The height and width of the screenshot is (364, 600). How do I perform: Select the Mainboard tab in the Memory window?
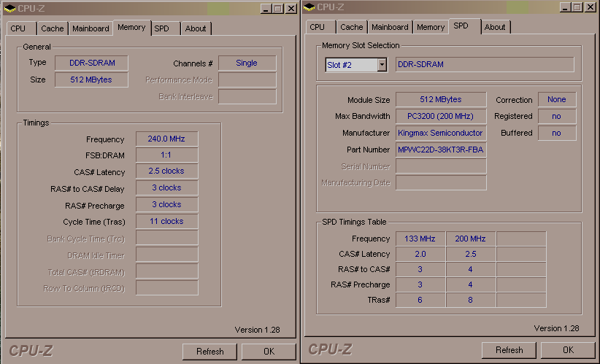[x=91, y=28]
